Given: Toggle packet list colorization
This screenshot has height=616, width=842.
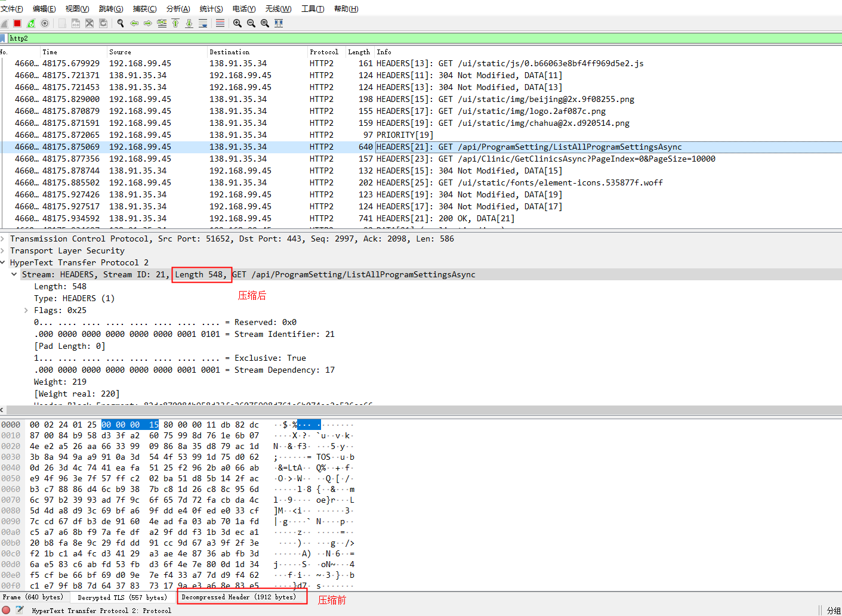Looking at the screenshot, I should [220, 23].
